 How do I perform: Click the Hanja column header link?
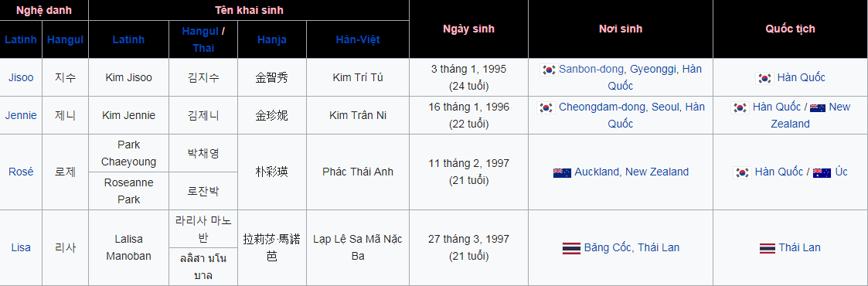click(272, 39)
